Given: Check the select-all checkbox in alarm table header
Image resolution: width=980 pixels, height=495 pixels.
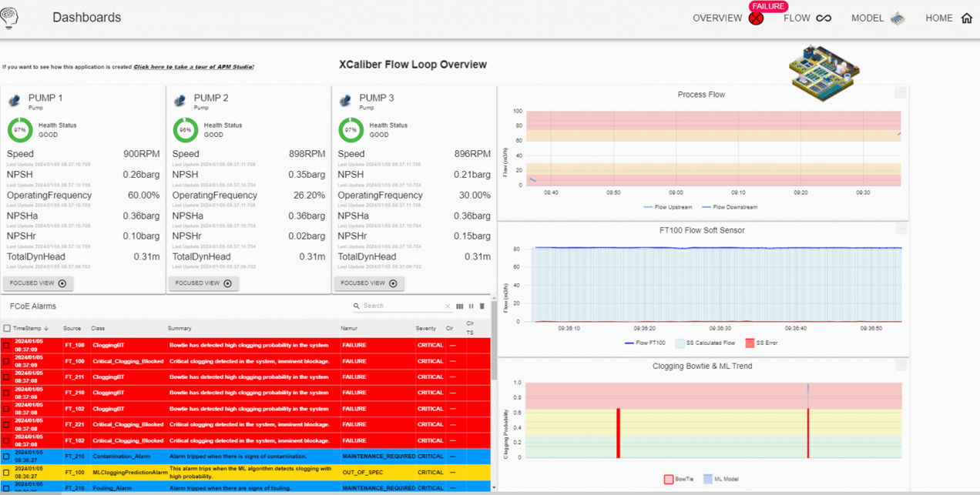Looking at the screenshot, I should coord(8,328).
